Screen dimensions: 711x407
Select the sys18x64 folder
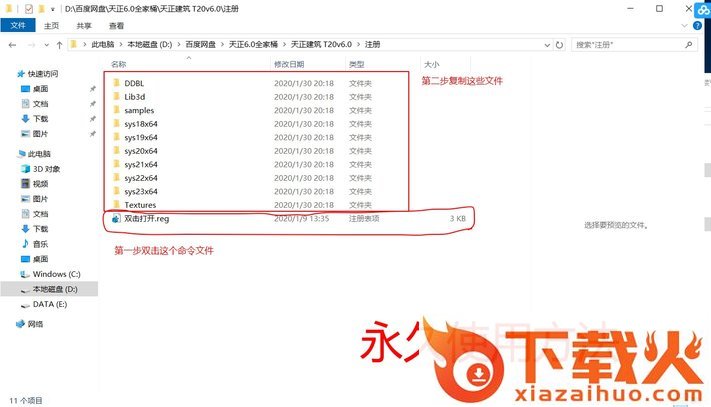point(141,124)
